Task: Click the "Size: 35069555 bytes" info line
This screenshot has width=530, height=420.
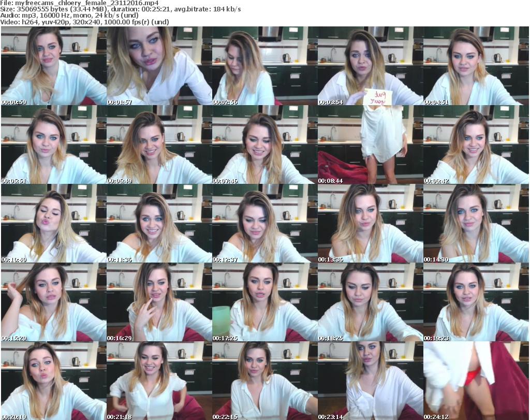Action: [121, 9]
